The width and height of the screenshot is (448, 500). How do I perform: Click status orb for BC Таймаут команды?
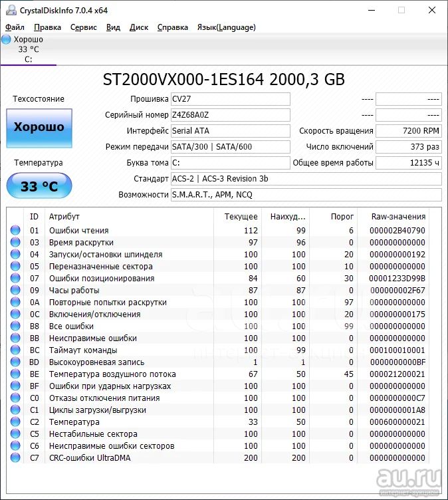coord(15,350)
